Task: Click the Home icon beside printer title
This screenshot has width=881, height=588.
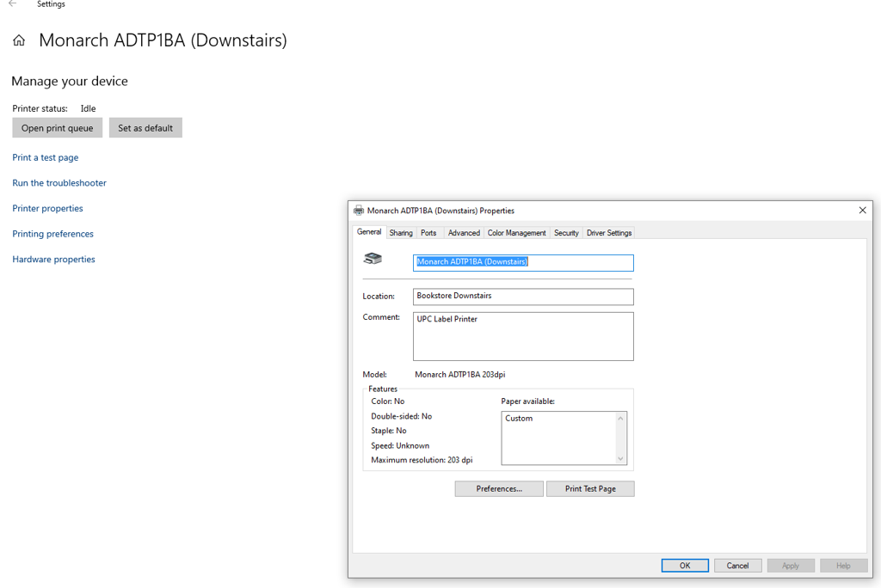Action: click(19, 40)
